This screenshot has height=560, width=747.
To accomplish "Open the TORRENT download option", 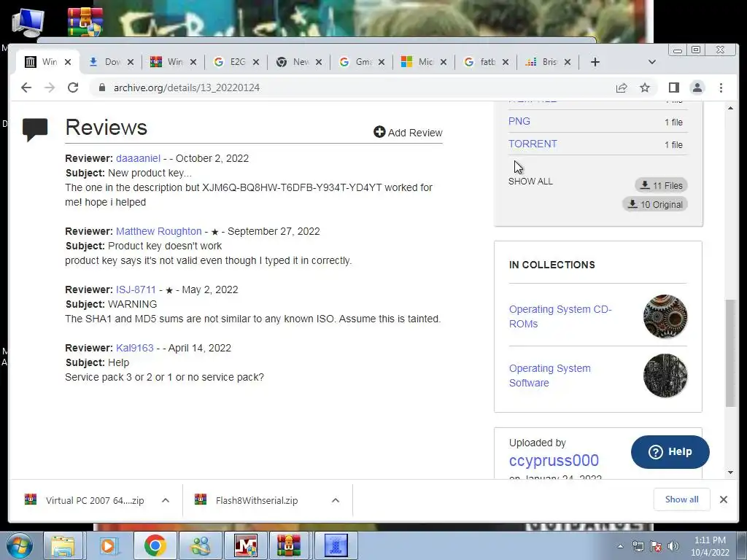I will pyautogui.click(x=533, y=144).
